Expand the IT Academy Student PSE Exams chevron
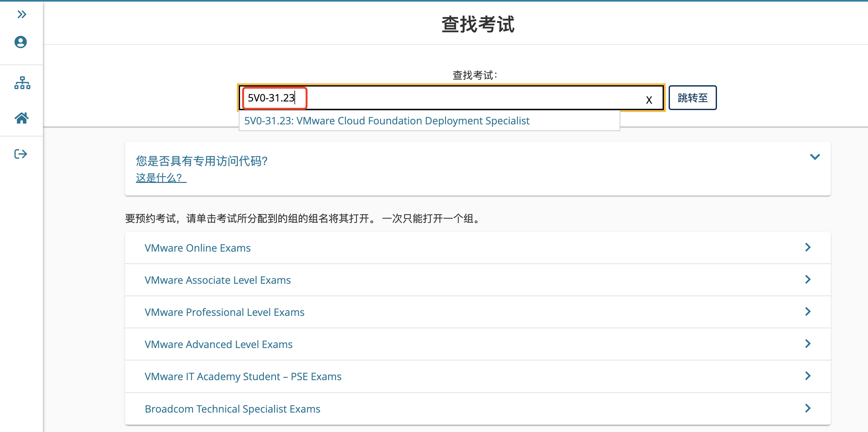The image size is (868, 432). point(808,376)
